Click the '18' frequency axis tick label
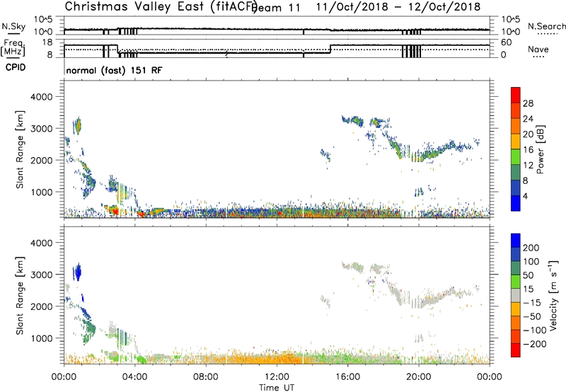This screenshot has width=566, height=392. (x=47, y=42)
